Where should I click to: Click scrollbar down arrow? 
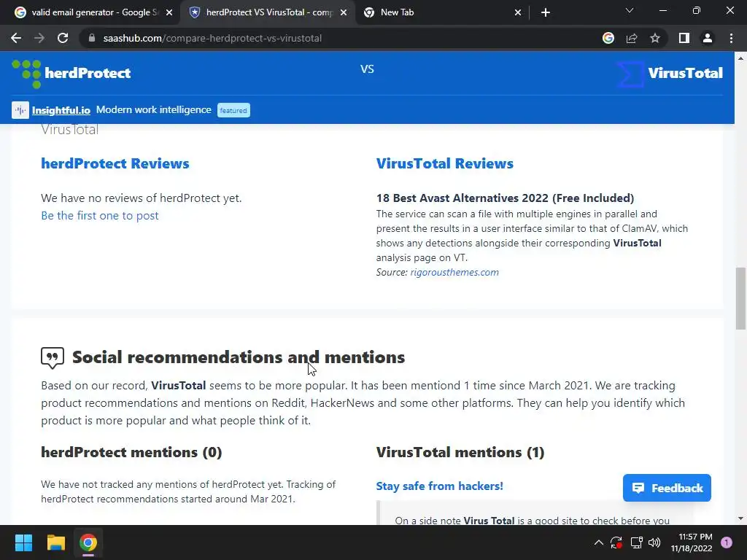point(740,518)
